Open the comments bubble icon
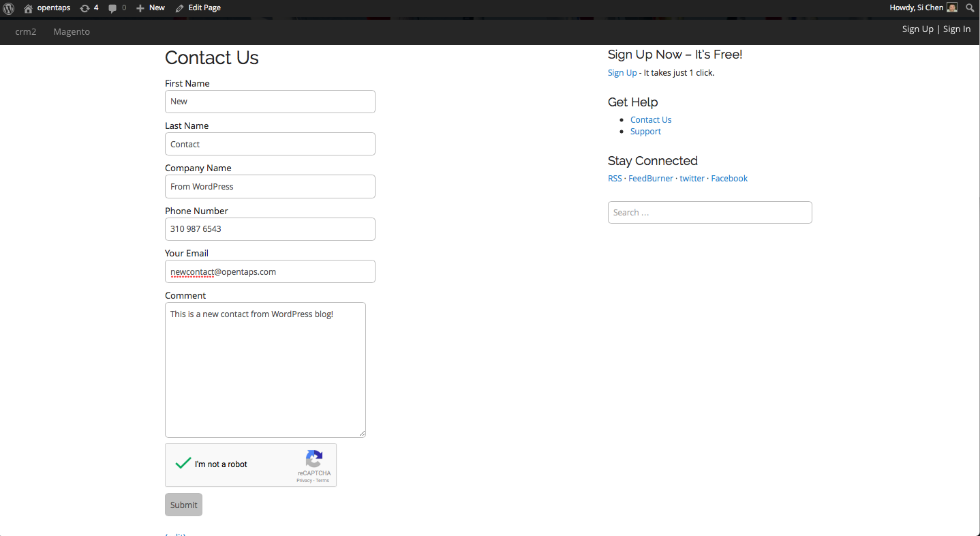 pyautogui.click(x=112, y=8)
